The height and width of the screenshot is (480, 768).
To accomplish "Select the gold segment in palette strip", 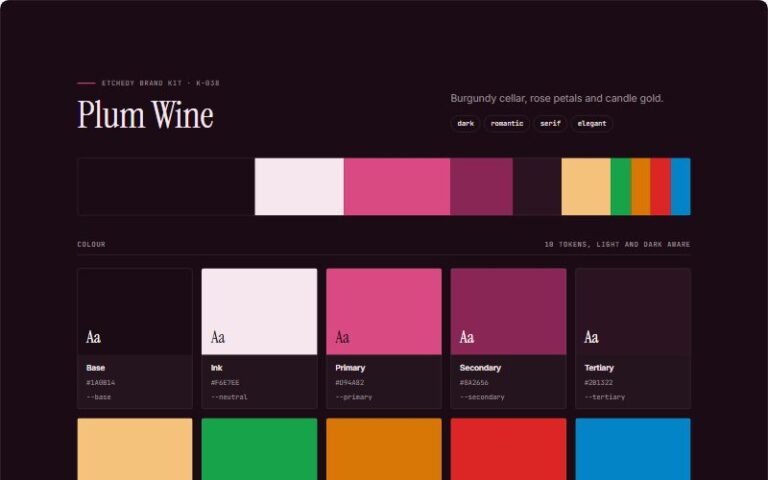I will coord(586,187).
